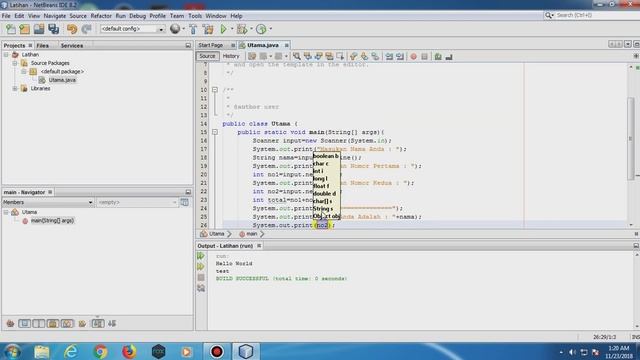
Task: Click the editor vertical scrollbar
Action: click(631, 139)
